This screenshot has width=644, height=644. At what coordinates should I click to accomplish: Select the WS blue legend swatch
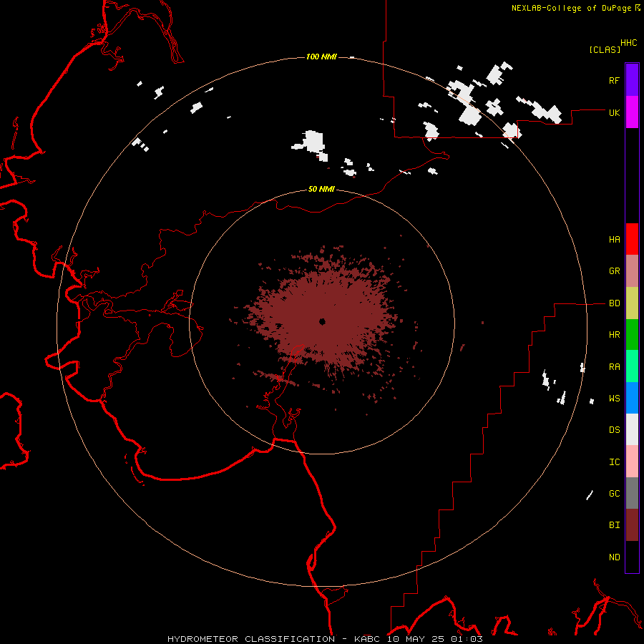632,398
